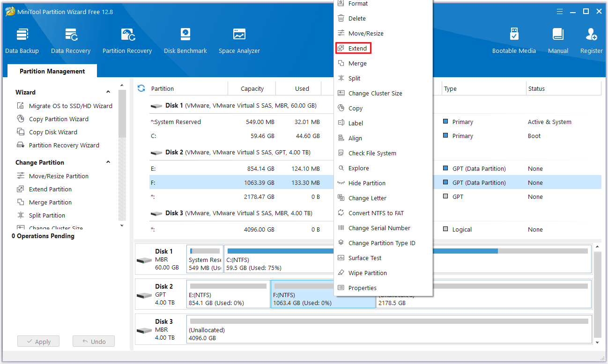Image resolution: width=608 pixels, height=364 pixels.
Task: Collapse the Wizard section
Action: (x=108, y=92)
